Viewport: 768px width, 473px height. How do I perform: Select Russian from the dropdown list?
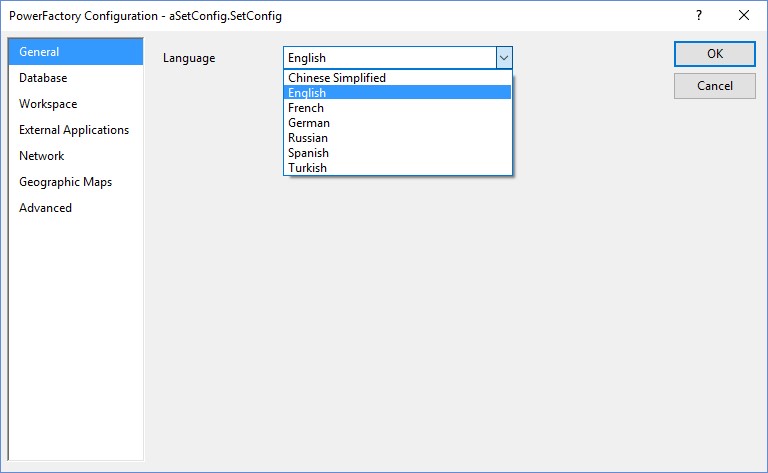(308, 138)
